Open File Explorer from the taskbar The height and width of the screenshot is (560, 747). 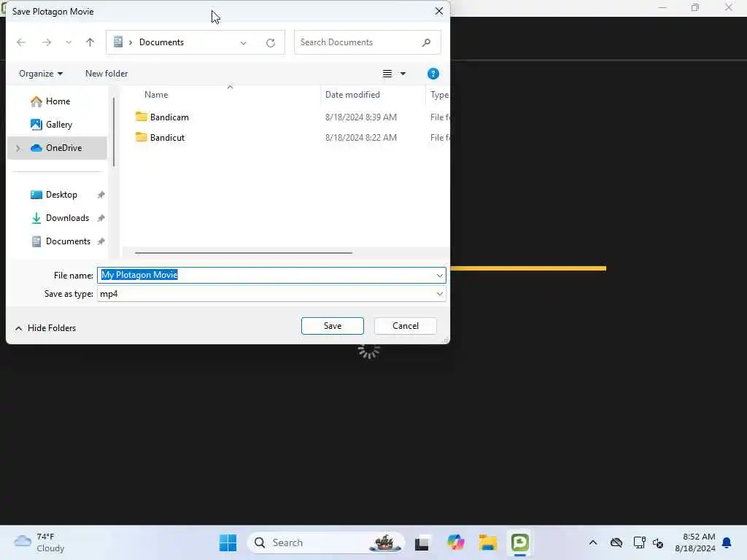[x=488, y=542]
